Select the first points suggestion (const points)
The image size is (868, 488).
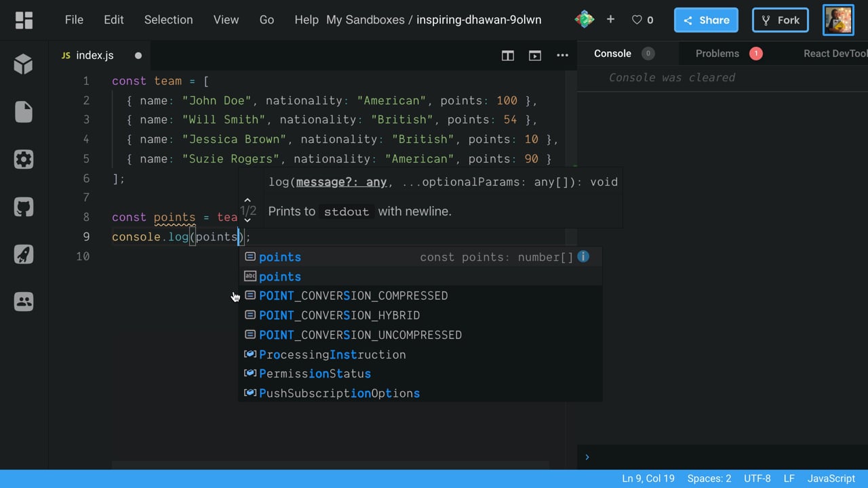coord(420,257)
